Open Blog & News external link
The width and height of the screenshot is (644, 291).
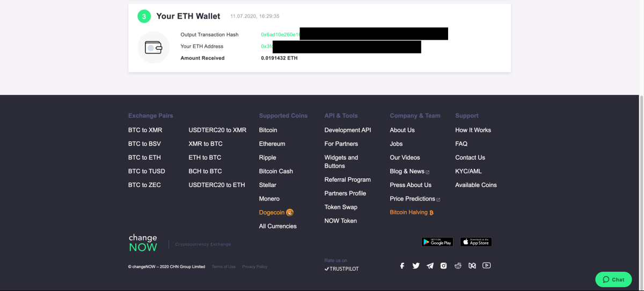409,171
